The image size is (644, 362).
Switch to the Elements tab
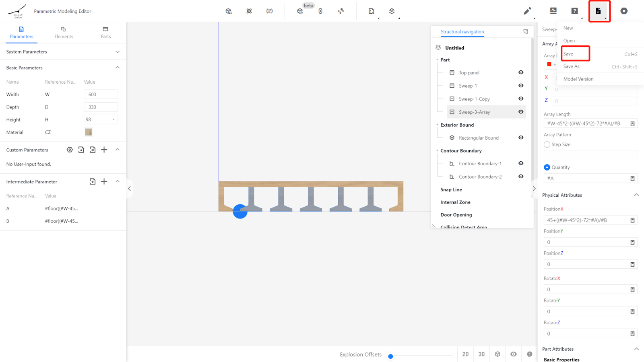pyautogui.click(x=64, y=33)
